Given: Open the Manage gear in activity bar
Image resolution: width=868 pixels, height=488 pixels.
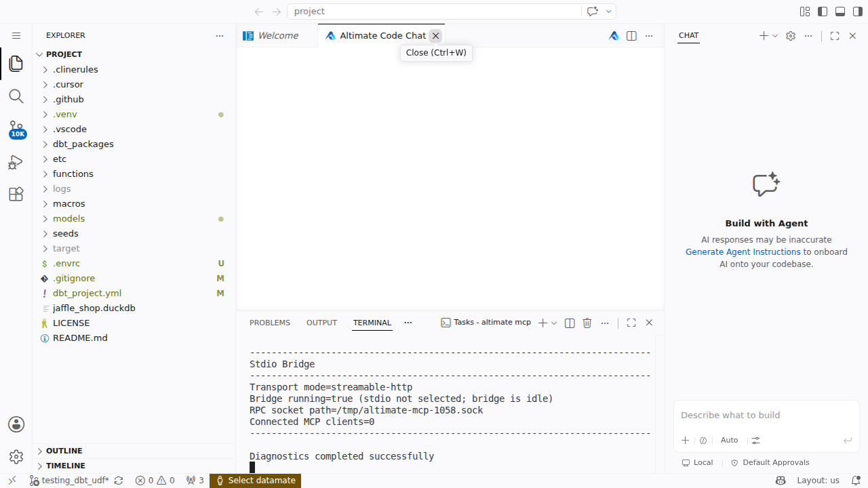Looking at the screenshot, I should click(x=16, y=457).
